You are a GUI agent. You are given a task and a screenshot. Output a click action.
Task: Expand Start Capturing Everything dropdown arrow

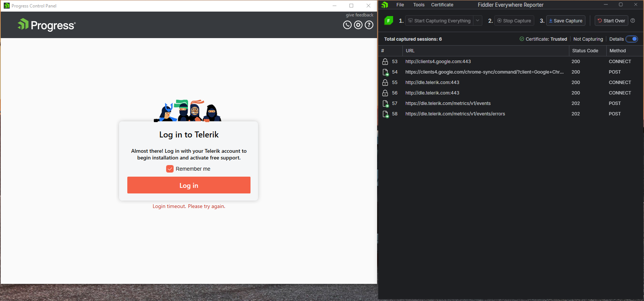coord(477,21)
